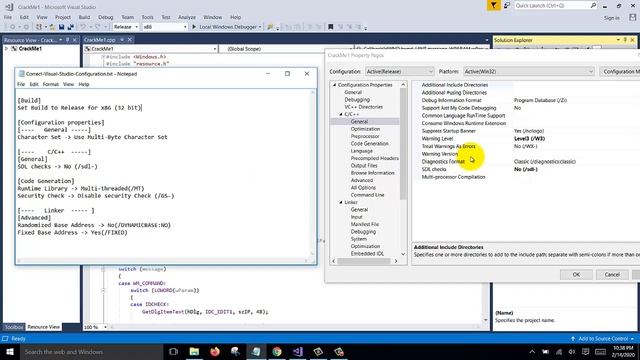The width and height of the screenshot is (640, 360).
Task: Click the feedback icon beside the notifications flag
Action: [x=507, y=5]
